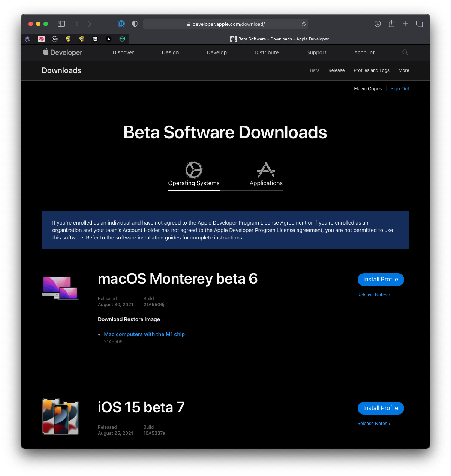Focus the developer.apple.com address bar
Viewport: 451px width, 476px height.
tap(229, 24)
